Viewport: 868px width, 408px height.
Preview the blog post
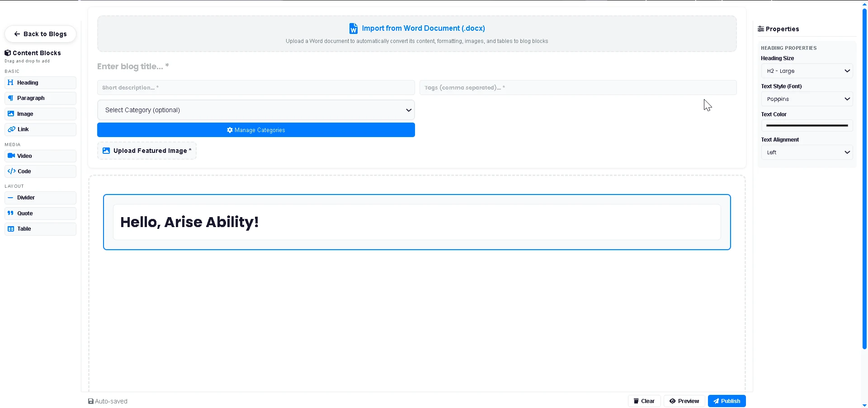[x=684, y=401]
